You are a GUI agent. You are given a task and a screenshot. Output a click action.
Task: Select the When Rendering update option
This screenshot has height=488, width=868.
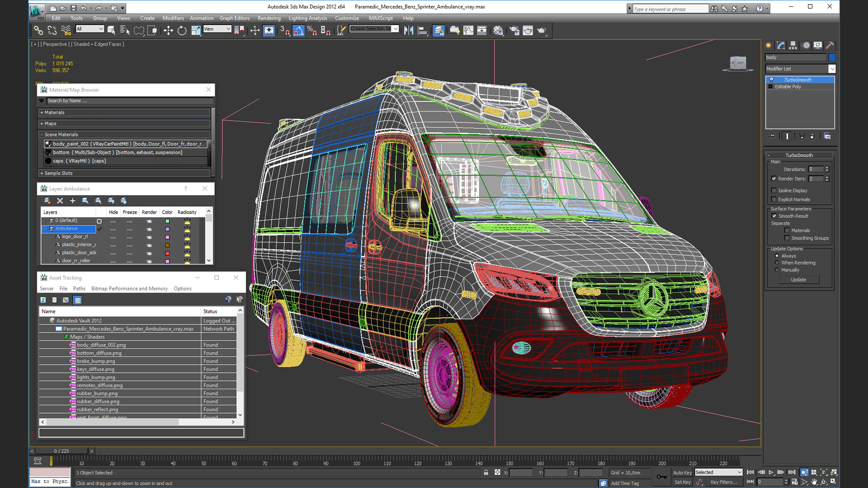point(777,263)
